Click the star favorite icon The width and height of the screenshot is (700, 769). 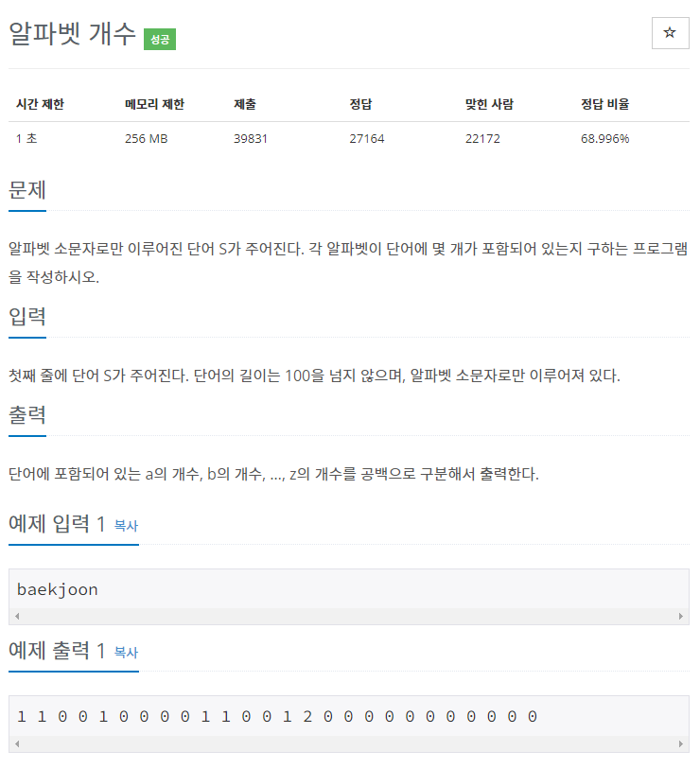(670, 33)
